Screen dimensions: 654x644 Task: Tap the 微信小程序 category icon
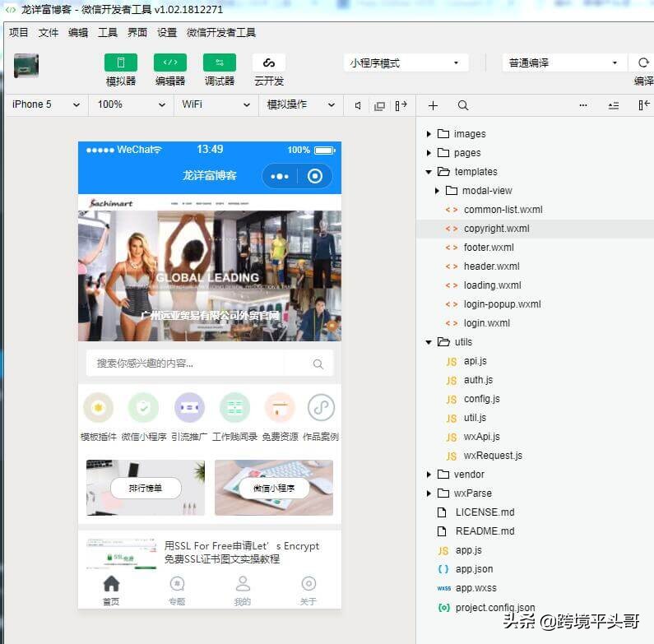[143, 407]
